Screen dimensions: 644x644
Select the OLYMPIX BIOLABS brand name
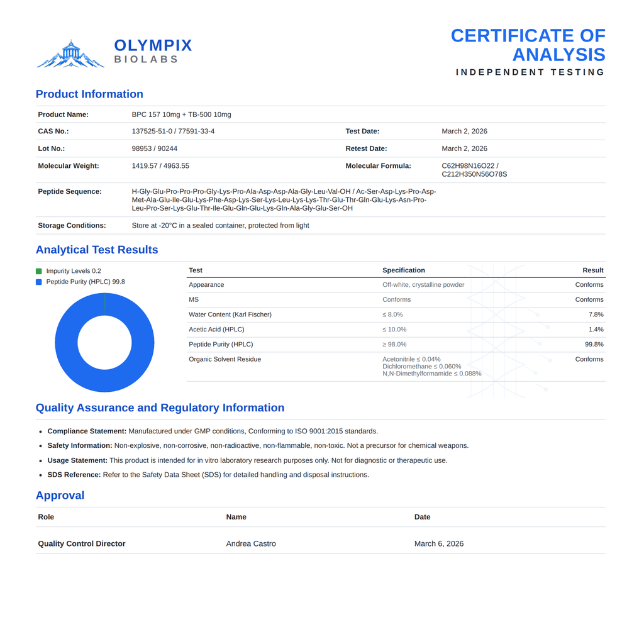(153, 51)
